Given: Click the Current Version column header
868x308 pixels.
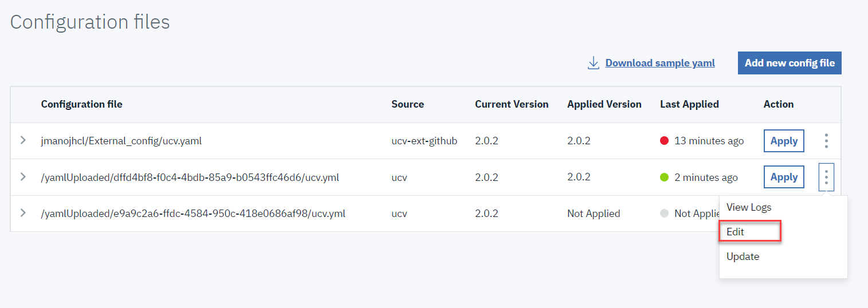Looking at the screenshot, I should point(512,104).
